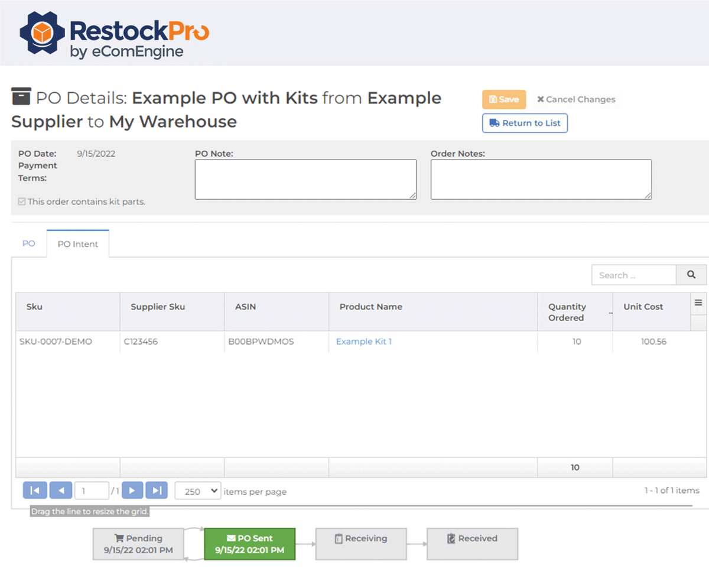Click into the PO Note text area
Image resolution: width=709 pixels, height=588 pixels.
coord(305,179)
